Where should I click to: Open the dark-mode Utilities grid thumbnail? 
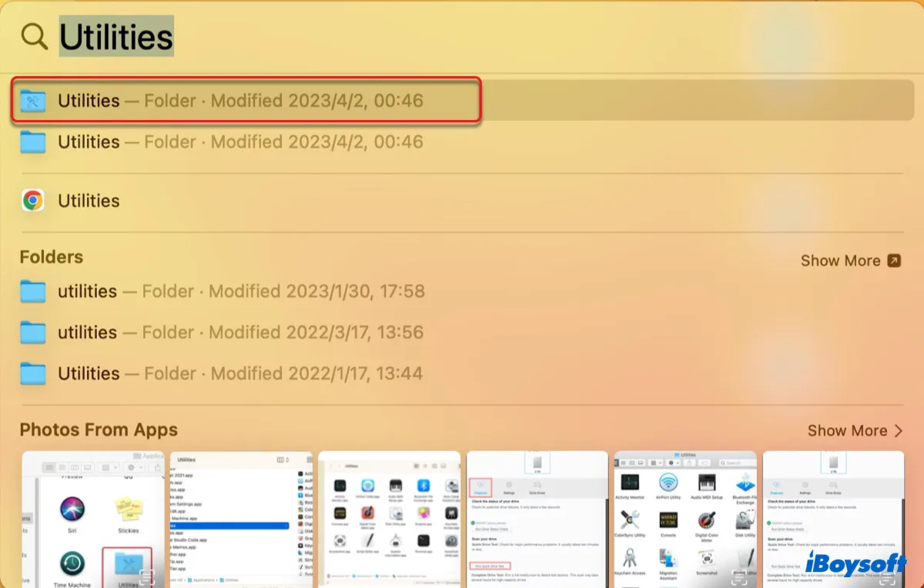point(389,519)
